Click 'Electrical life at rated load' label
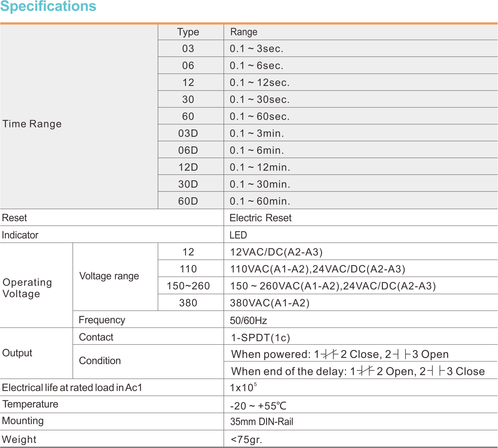498x448 pixels. (x=72, y=388)
